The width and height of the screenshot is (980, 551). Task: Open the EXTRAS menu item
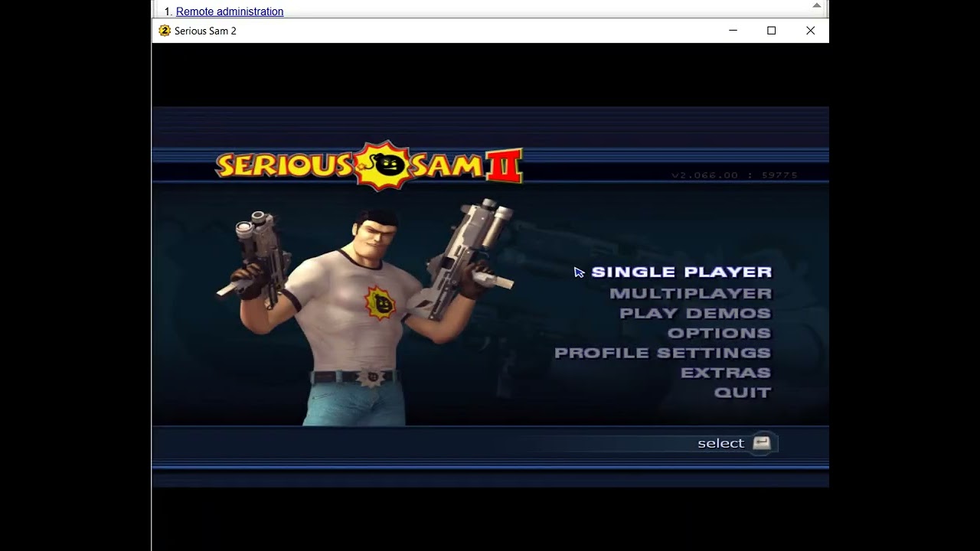tap(726, 373)
